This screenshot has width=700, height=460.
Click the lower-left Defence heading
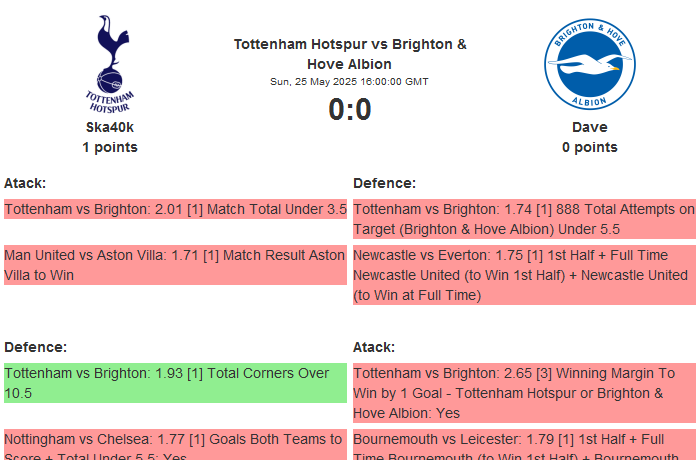coord(35,347)
